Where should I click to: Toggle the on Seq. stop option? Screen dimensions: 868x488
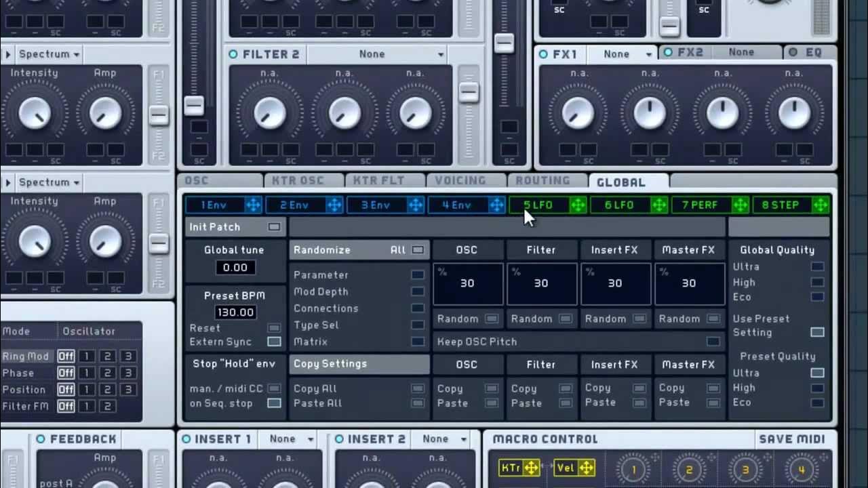pos(274,403)
